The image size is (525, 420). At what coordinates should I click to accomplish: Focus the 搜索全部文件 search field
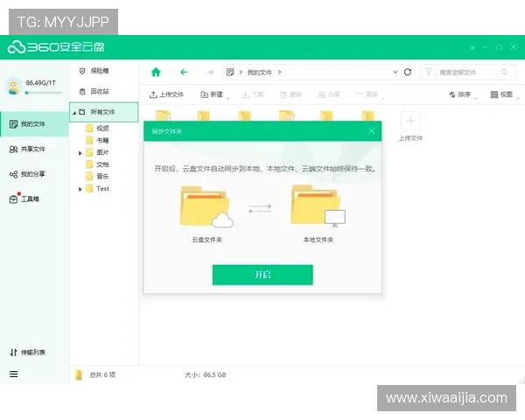click(x=468, y=73)
